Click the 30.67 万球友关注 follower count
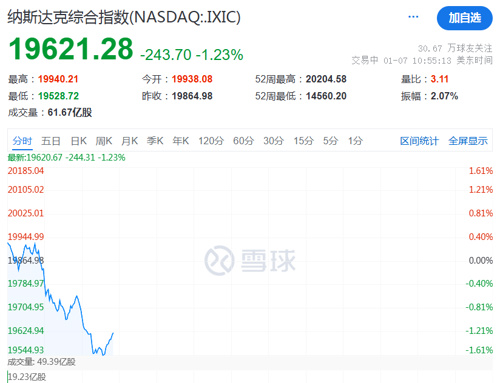 tap(455, 48)
